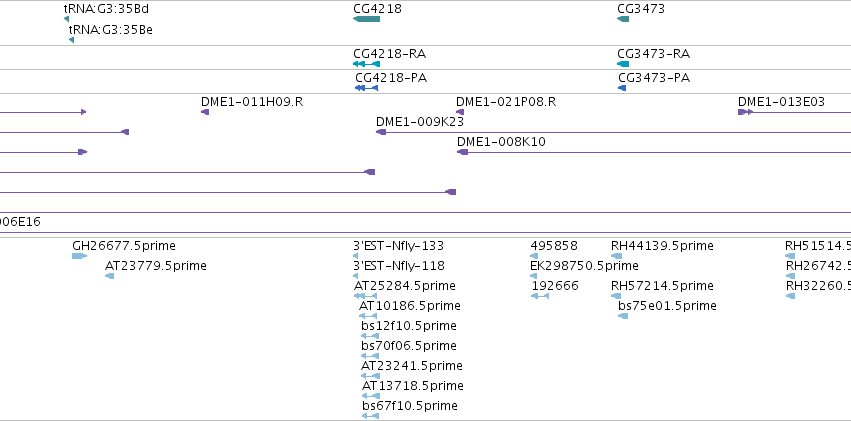Click the 192666 light-blue glyph
851x421 pixels.
tap(539, 296)
